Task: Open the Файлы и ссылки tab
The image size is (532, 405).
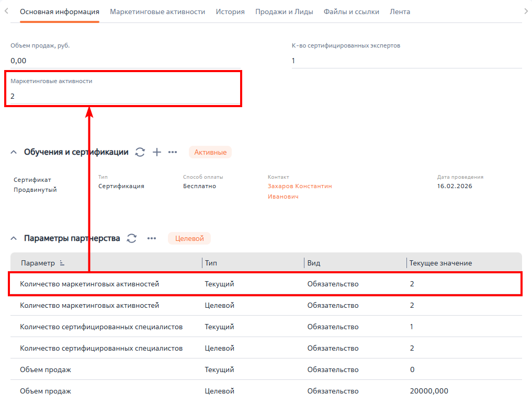Action: tap(351, 11)
